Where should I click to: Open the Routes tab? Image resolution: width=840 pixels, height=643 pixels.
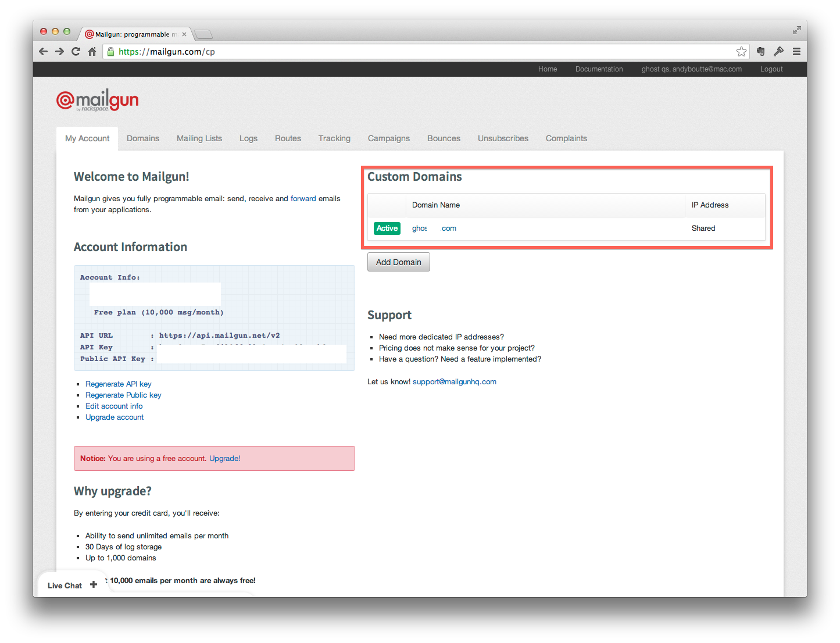[288, 138]
